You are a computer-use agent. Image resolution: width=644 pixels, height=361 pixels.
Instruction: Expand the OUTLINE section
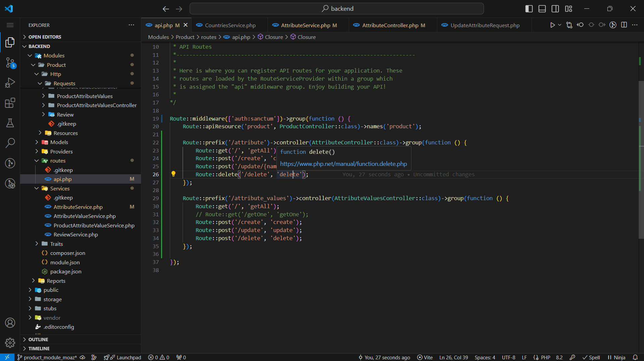38,340
